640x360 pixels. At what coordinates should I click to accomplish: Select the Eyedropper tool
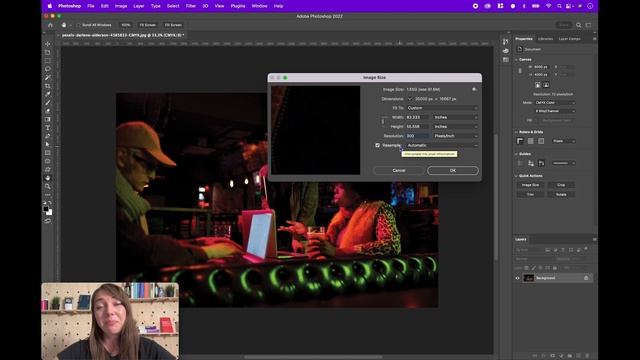[x=48, y=94]
